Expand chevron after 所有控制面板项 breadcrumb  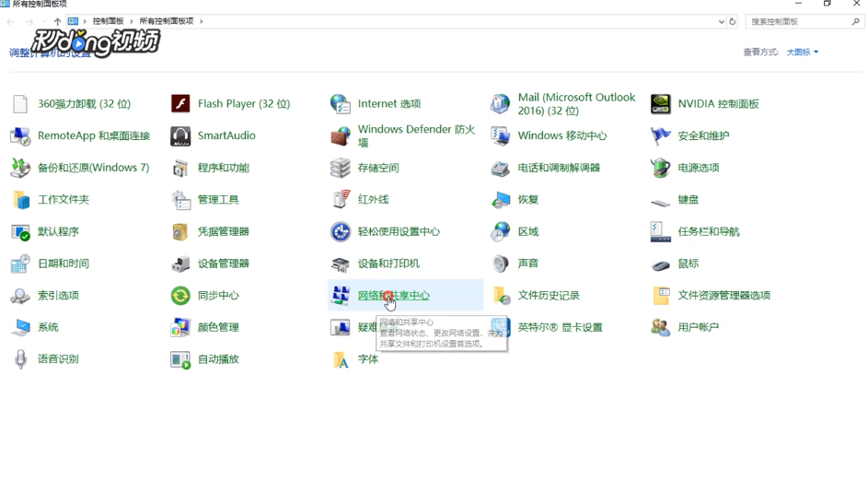tap(202, 21)
